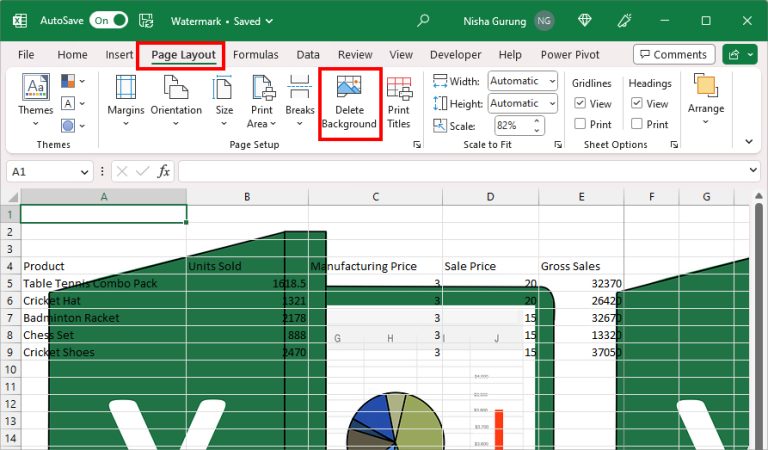Check Headings Print checkbox
The height and width of the screenshot is (450, 768).
point(637,124)
